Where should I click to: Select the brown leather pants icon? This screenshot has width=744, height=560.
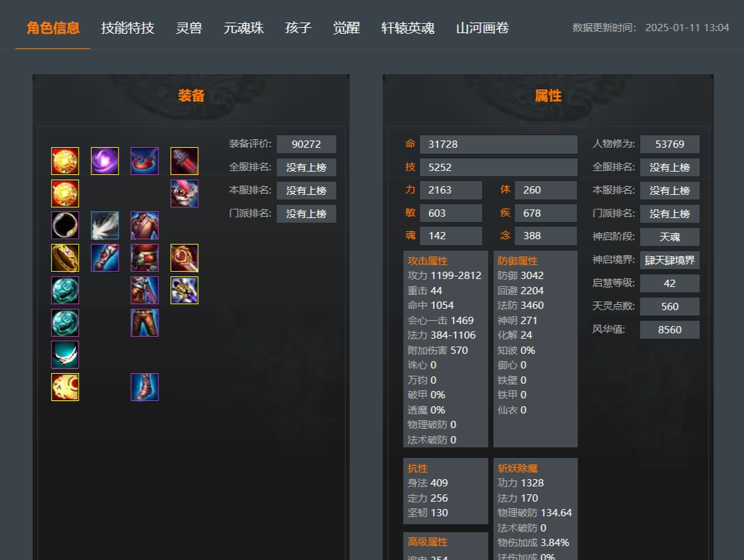(145, 323)
